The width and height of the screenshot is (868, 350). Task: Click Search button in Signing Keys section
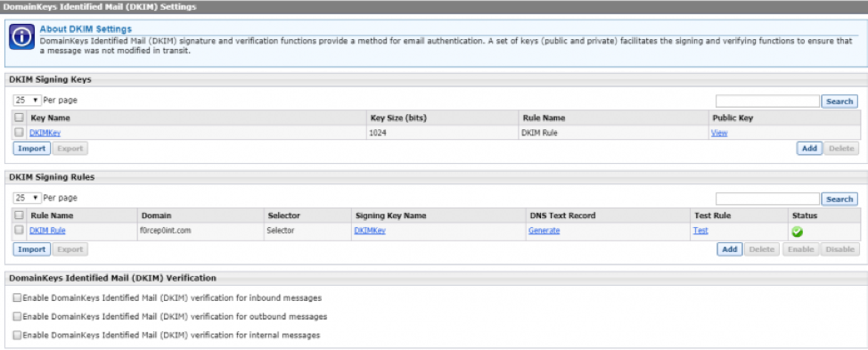point(839,102)
